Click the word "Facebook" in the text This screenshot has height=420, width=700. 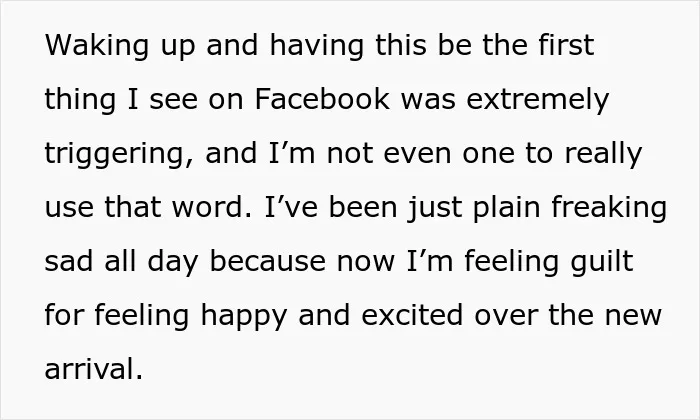point(322,99)
